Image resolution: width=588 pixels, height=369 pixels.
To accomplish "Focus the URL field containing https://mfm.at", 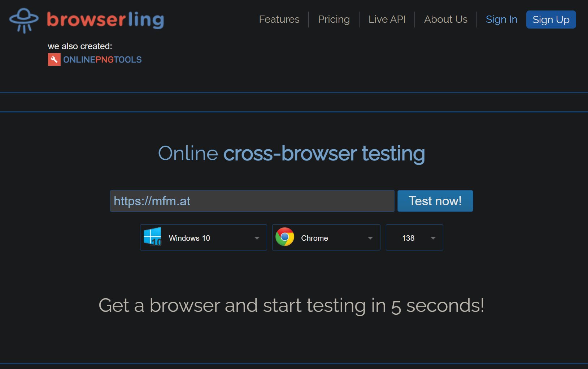I will coord(252,201).
